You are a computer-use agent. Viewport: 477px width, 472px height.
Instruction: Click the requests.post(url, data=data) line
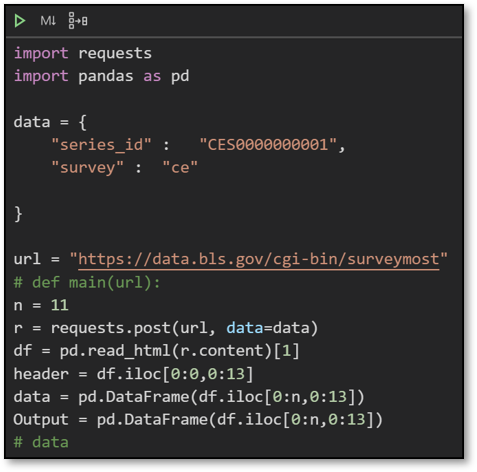[166, 328]
